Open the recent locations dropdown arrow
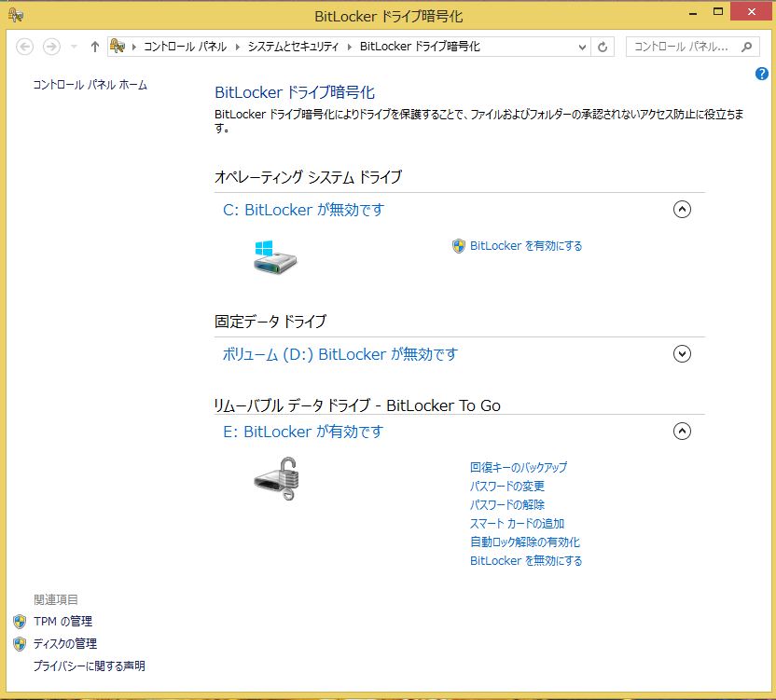The height and width of the screenshot is (700, 776). coord(74,47)
